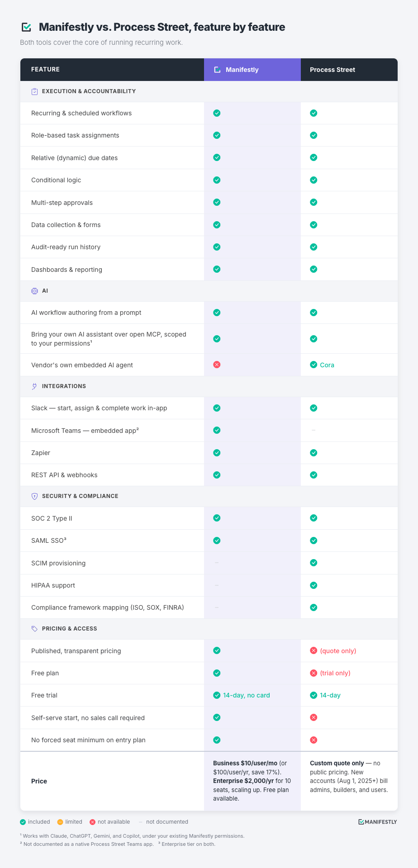Click the 'REST API & webhooks' row label

tap(64, 475)
